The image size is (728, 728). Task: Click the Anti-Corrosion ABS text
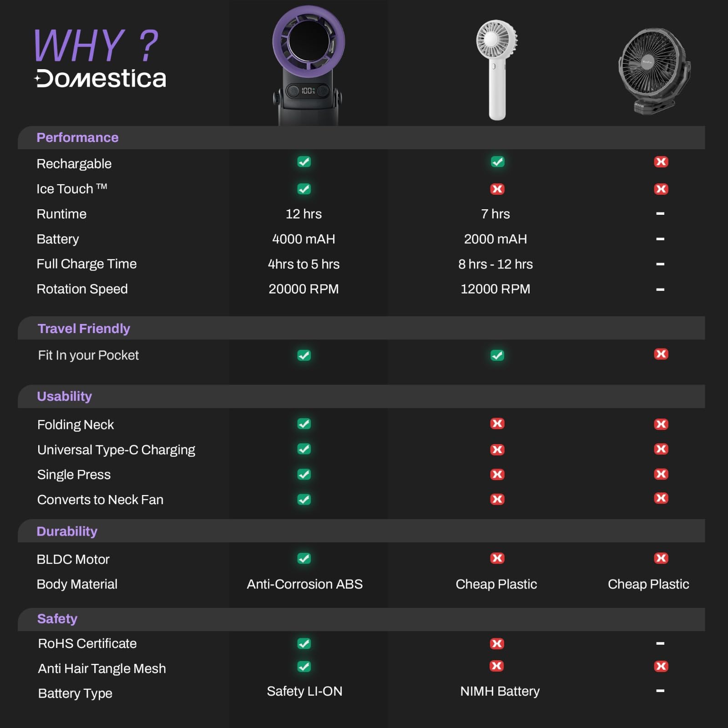coord(304,584)
